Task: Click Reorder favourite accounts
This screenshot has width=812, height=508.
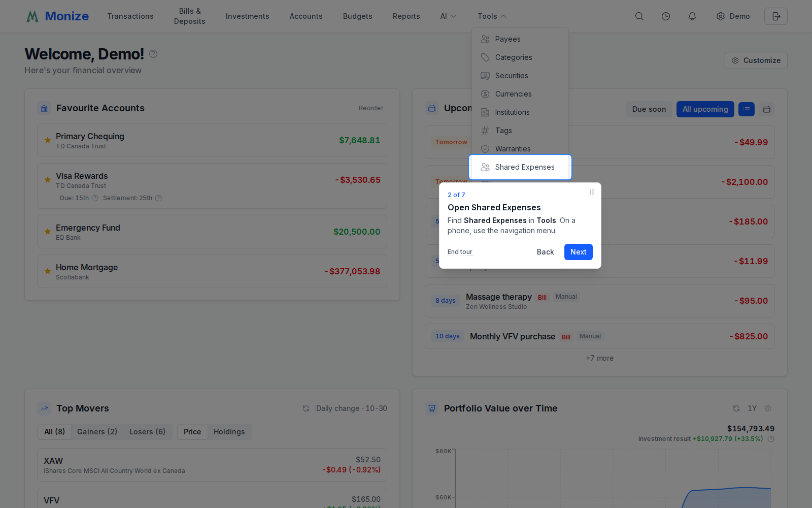Action: [x=371, y=108]
